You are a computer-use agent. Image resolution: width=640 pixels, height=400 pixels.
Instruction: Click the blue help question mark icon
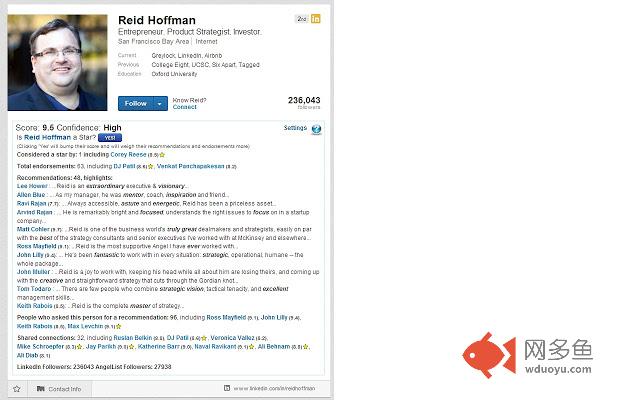[316, 129]
